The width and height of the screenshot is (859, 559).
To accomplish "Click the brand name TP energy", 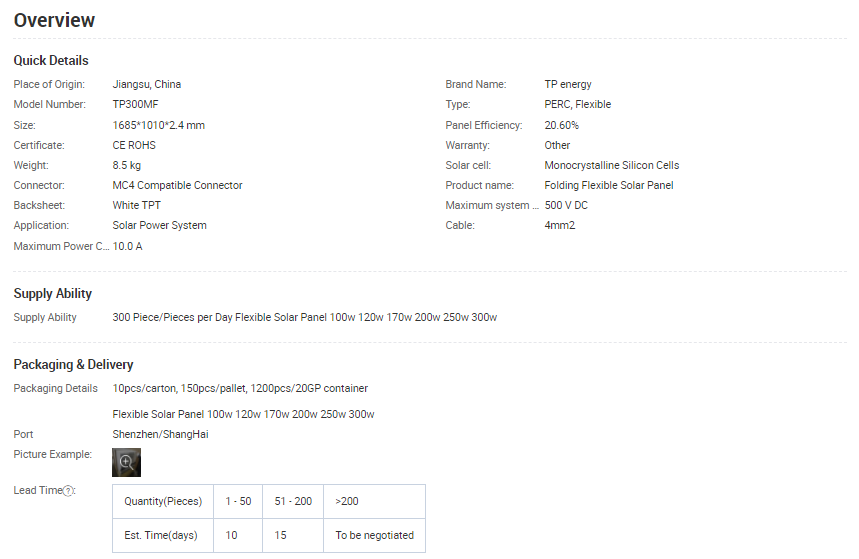I will 568,84.
